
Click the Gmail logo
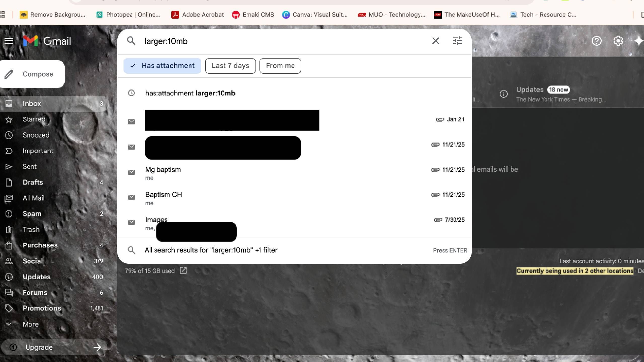pyautogui.click(x=47, y=41)
